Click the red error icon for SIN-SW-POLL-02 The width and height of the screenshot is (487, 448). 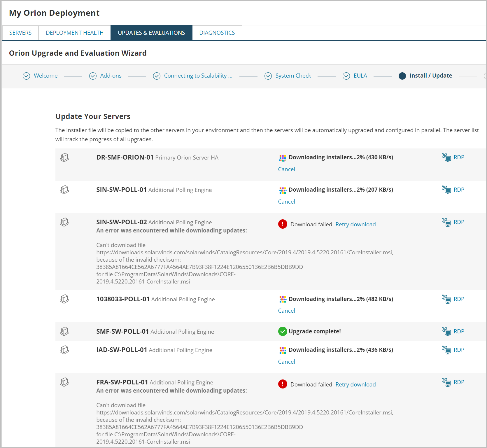(x=283, y=224)
